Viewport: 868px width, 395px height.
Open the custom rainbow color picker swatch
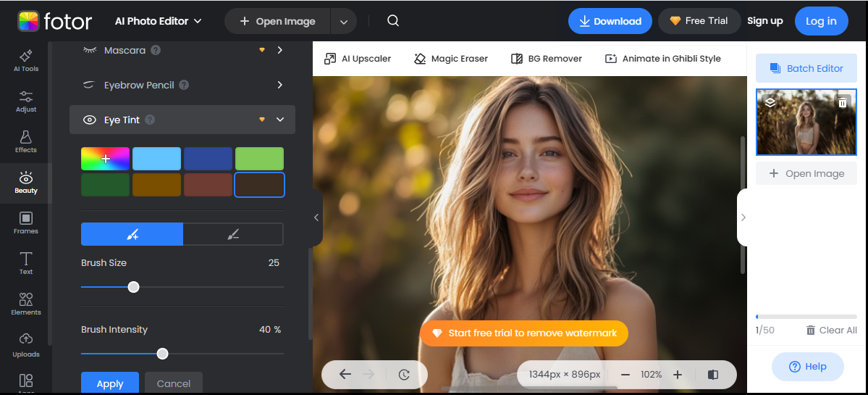(105, 159)
